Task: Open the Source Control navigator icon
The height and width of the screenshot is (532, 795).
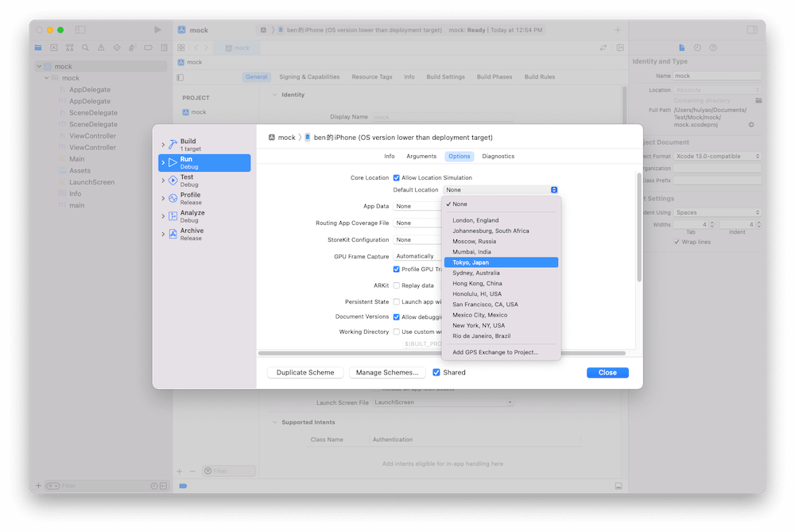Action: point(54,48)
